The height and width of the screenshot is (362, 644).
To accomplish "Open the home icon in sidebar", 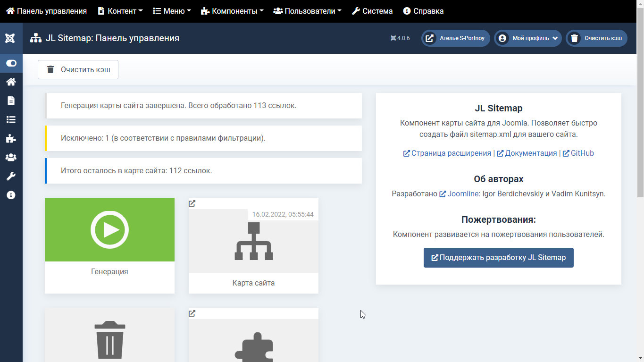I will pos(11,82).
